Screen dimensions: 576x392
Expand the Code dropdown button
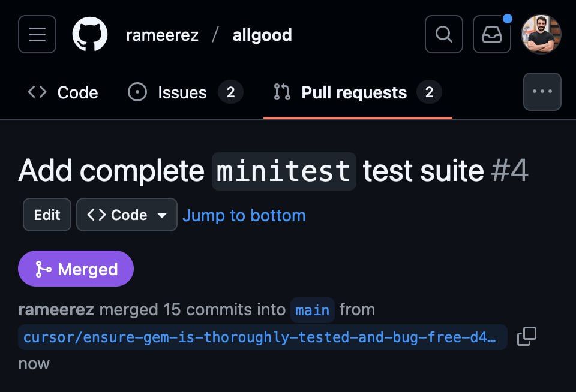point(127,215)
